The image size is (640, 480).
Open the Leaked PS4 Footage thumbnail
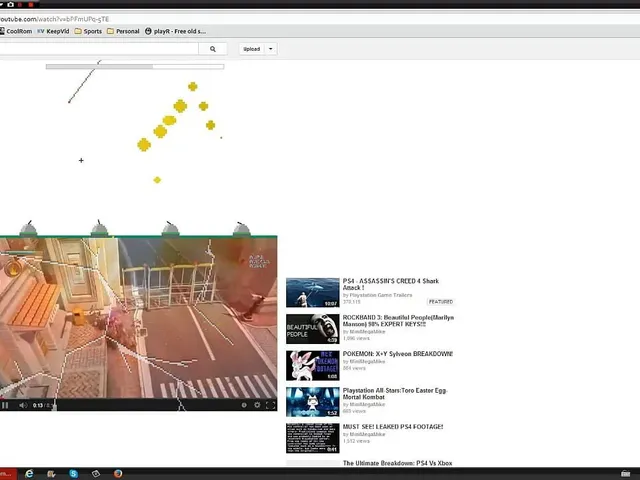pos(313,438)
